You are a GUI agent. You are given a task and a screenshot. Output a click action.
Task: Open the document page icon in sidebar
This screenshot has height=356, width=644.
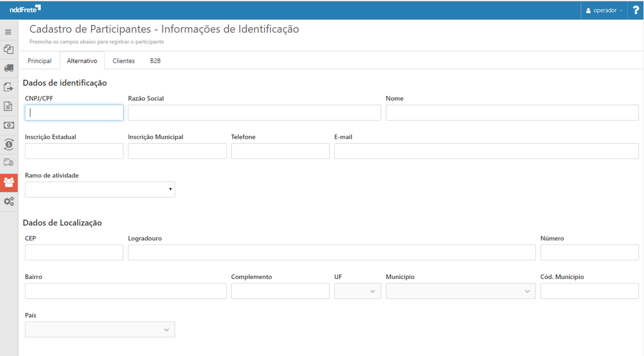(x=8, y=106)
